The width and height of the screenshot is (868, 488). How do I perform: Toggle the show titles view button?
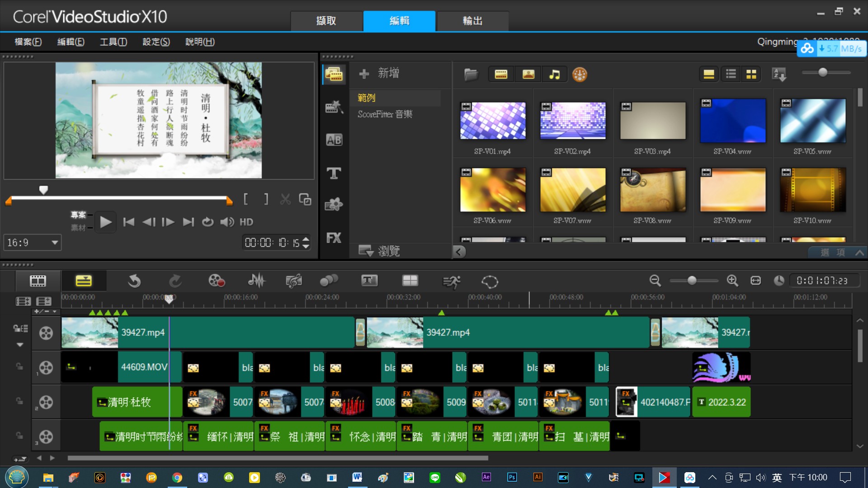pos(709,74)
